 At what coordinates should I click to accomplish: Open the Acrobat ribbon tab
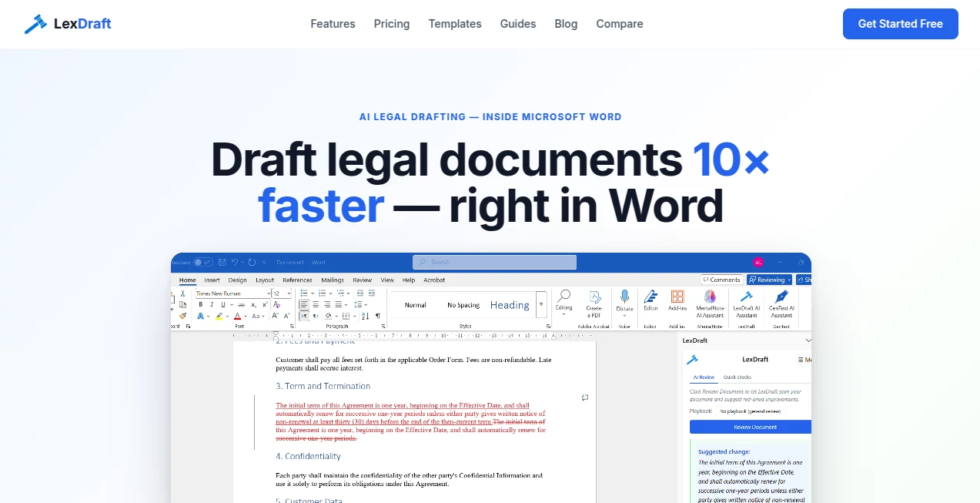tap(434, 280)
